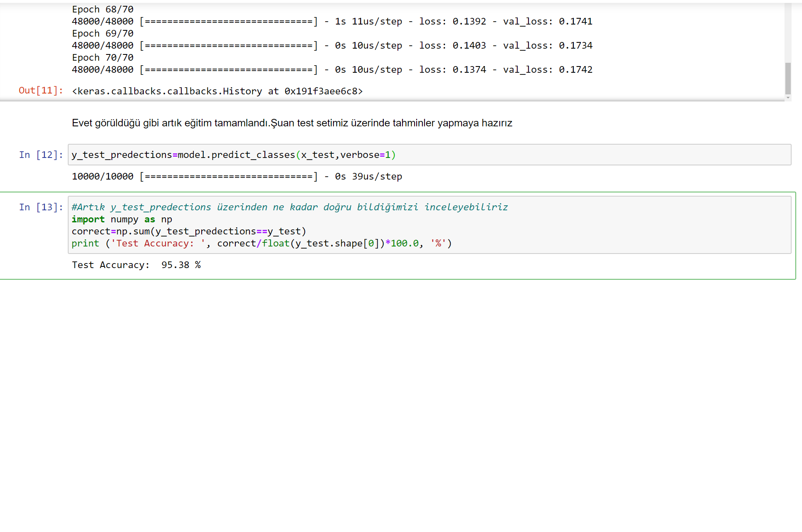Click the 'Test Accuracy: 95.38 %' output

pyautogui.click(x=136, y=265)
